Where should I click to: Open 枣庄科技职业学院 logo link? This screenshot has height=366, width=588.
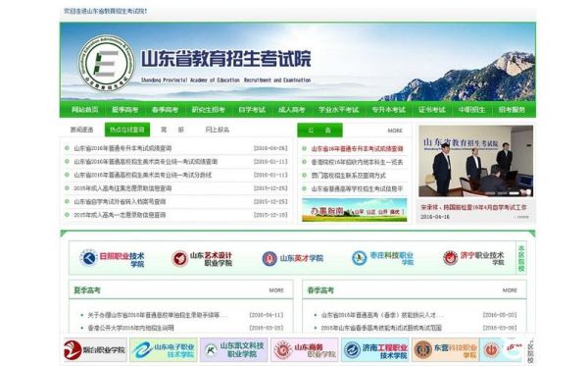coord(382,258)
